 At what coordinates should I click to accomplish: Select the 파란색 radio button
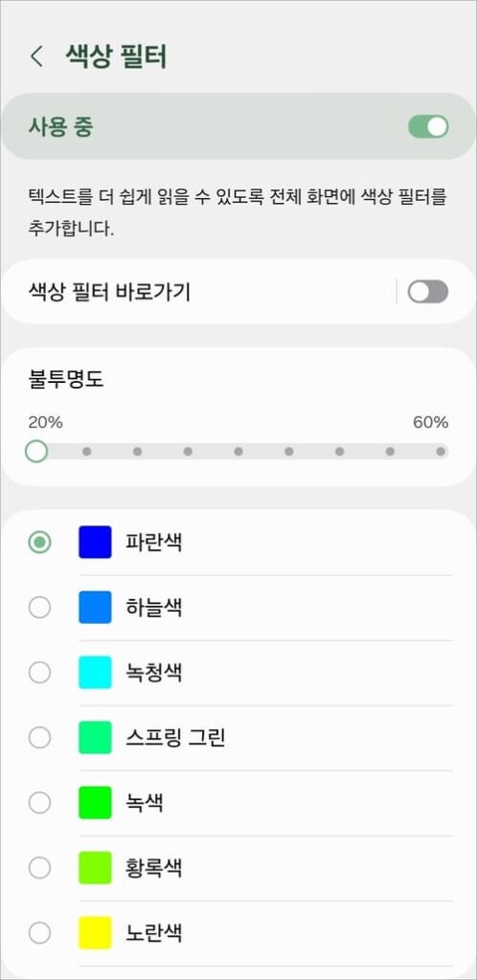[x=40, y=542]
